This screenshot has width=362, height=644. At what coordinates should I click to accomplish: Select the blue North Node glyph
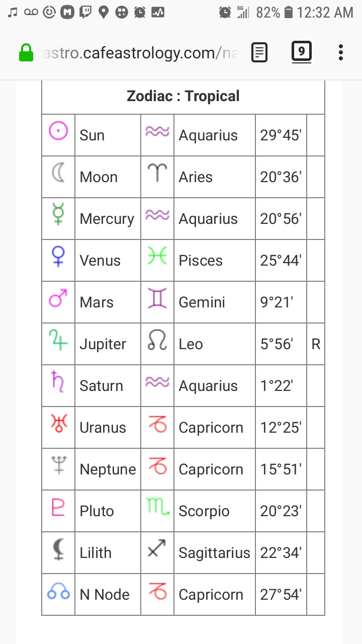58,594
